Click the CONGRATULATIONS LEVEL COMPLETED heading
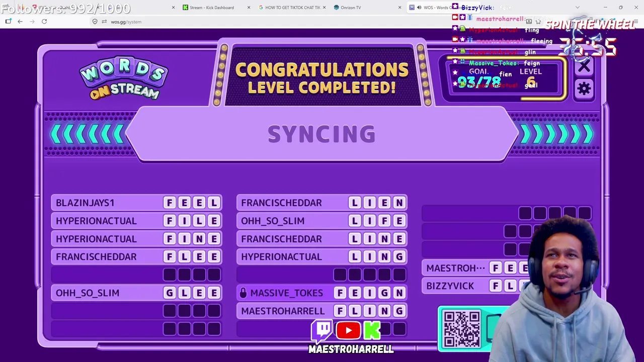Image resolution: width=644 pixels, height=362 pixels. (x=322, y=78)
